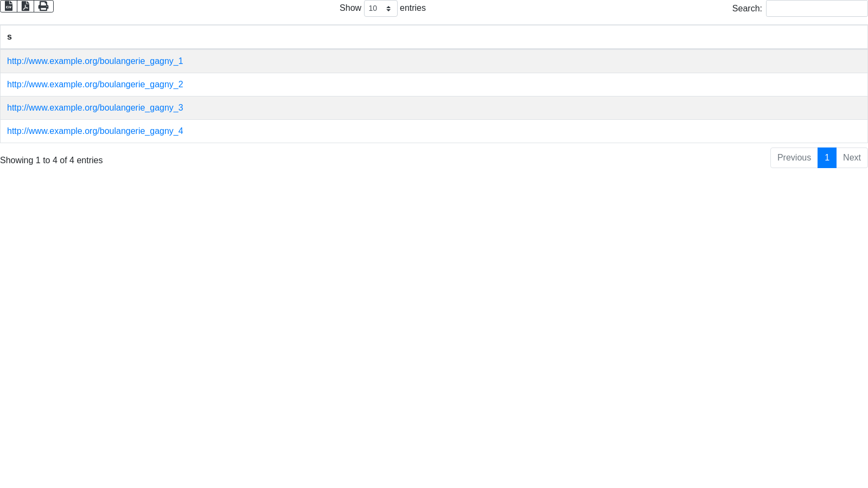Export the table as PDF

coord(25,6)
